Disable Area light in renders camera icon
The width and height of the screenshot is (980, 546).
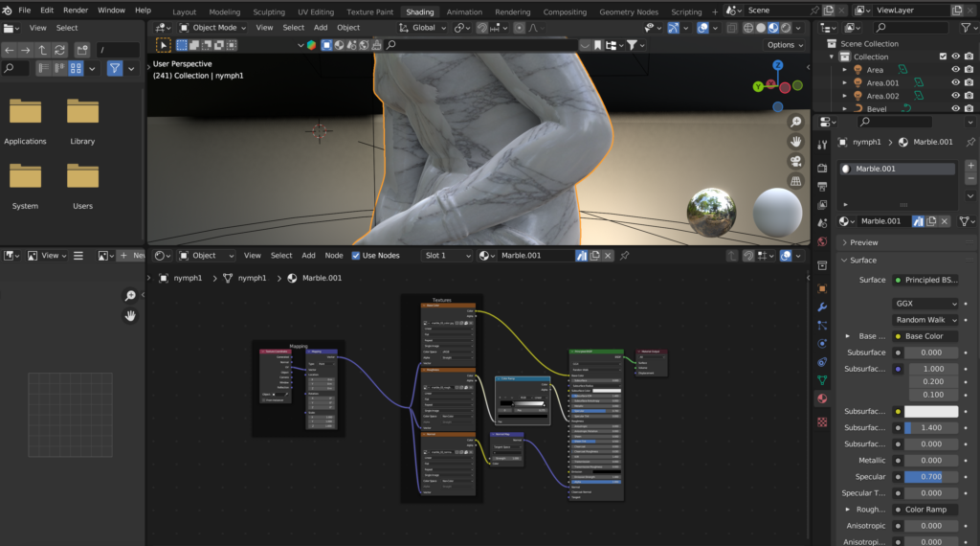[x=969, y=69]
